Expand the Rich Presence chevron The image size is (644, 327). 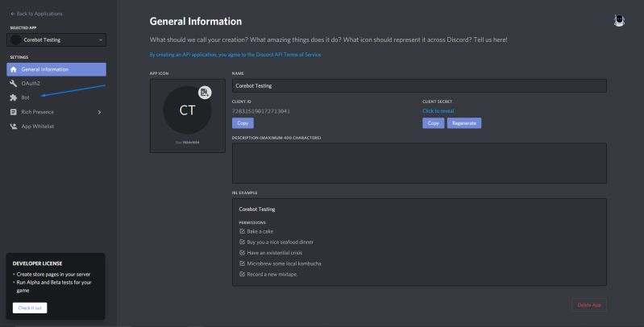[99, 112]
